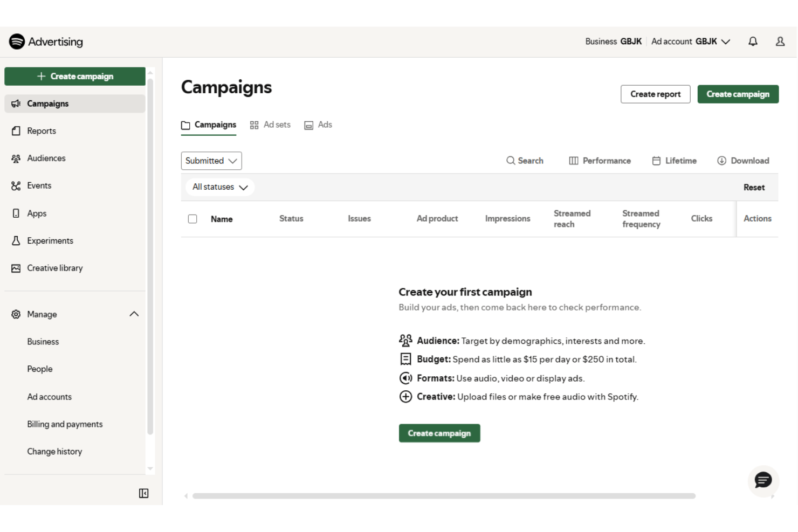Click the sidebar scroll down arrow
798x532 pixels.
(150, 469)
